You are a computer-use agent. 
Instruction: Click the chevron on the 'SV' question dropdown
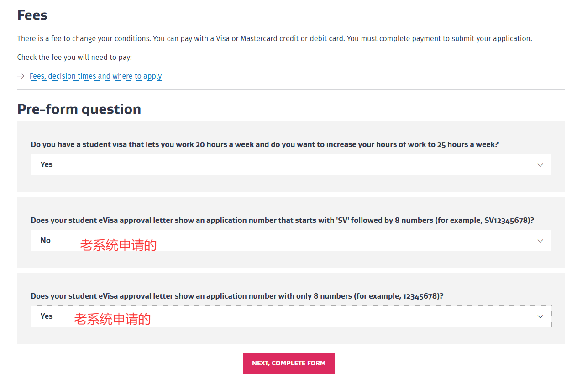click(540, 241)
